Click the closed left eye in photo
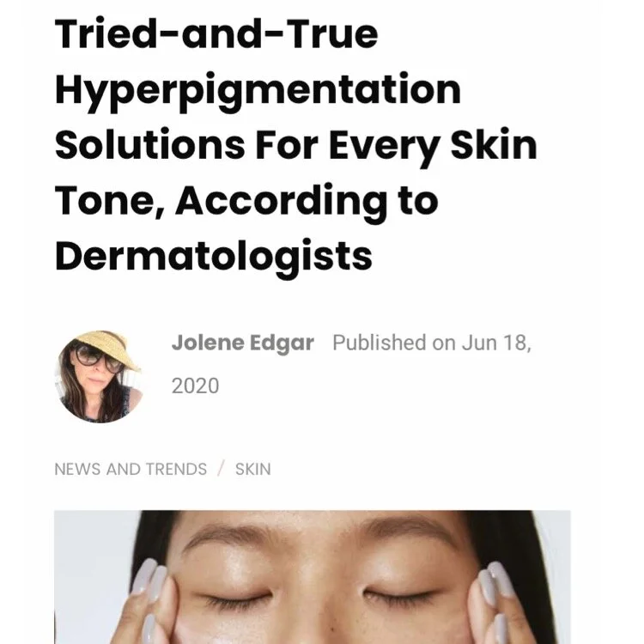This screenshot has height=644, width=644. tap(238, 598)
